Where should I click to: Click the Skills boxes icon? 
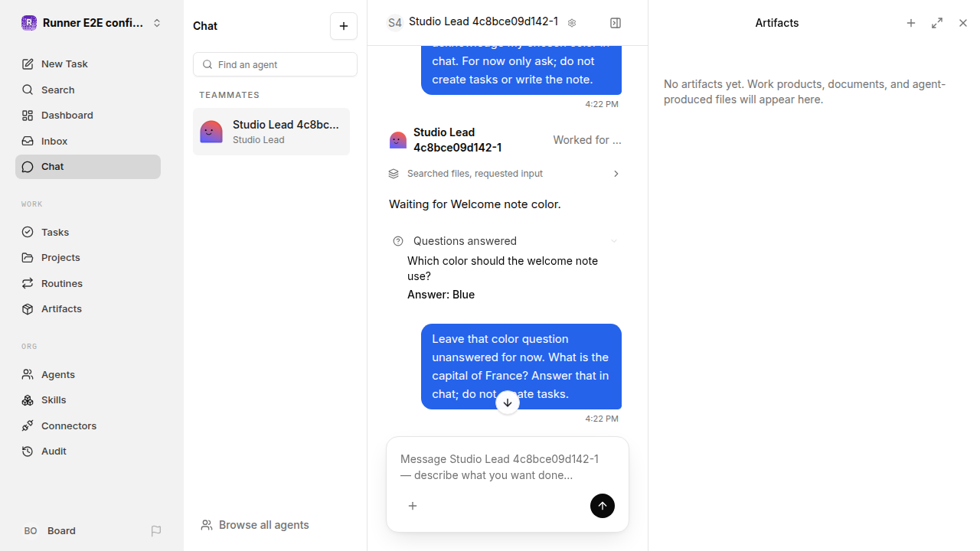click(28, 400)
